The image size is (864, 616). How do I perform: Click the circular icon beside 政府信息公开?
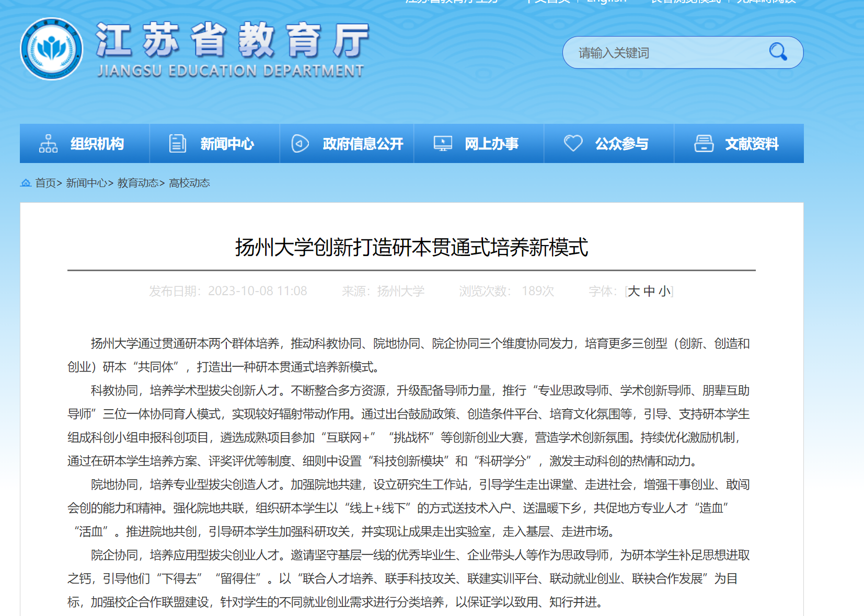300,143
